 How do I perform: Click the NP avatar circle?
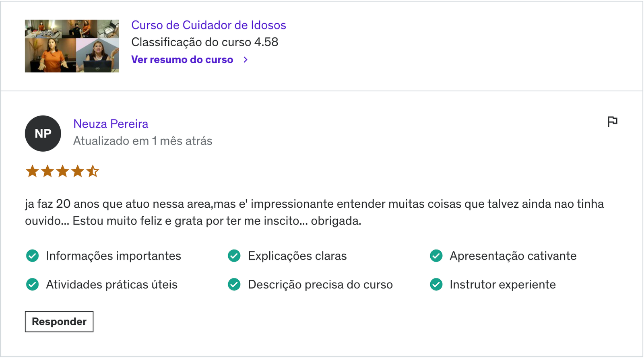coord(43,134)
